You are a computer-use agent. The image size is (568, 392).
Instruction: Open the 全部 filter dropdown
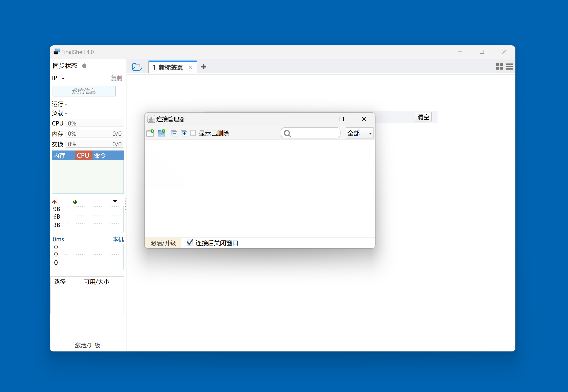[359, 133]
